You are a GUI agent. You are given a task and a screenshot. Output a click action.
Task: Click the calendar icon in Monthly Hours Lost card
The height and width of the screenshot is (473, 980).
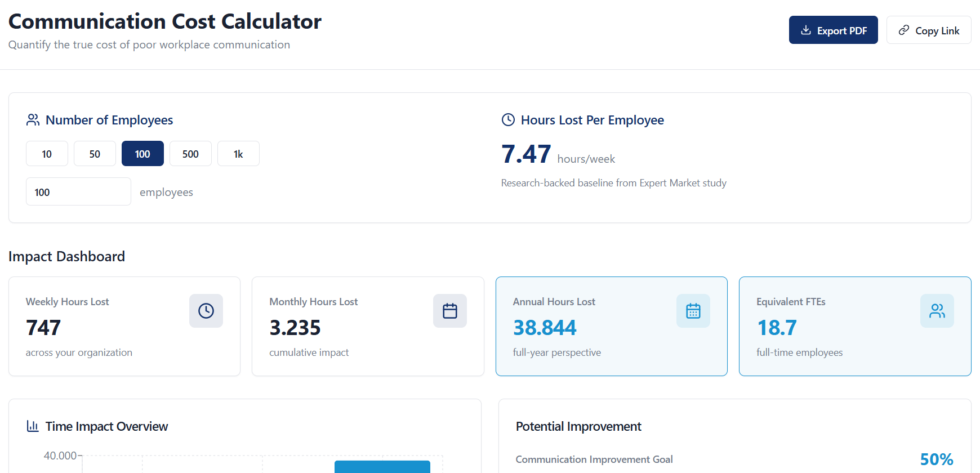450,311
